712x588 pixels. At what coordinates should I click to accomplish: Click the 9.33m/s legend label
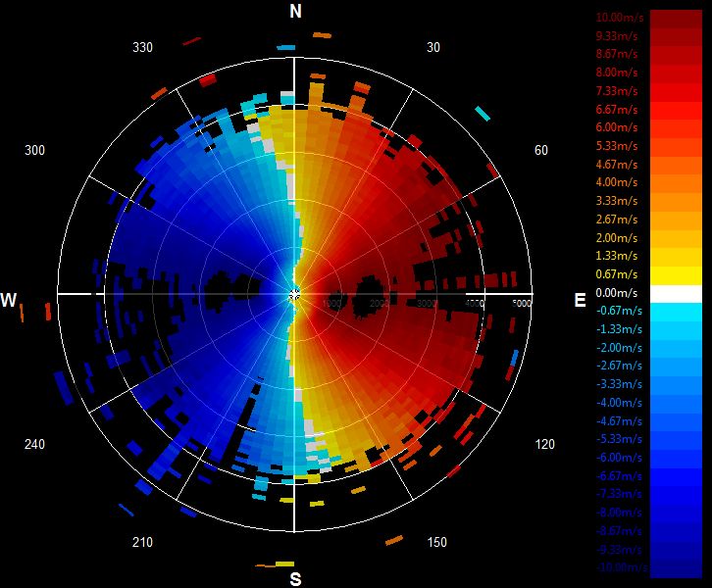pyautogui.click(x=617, y=36)
